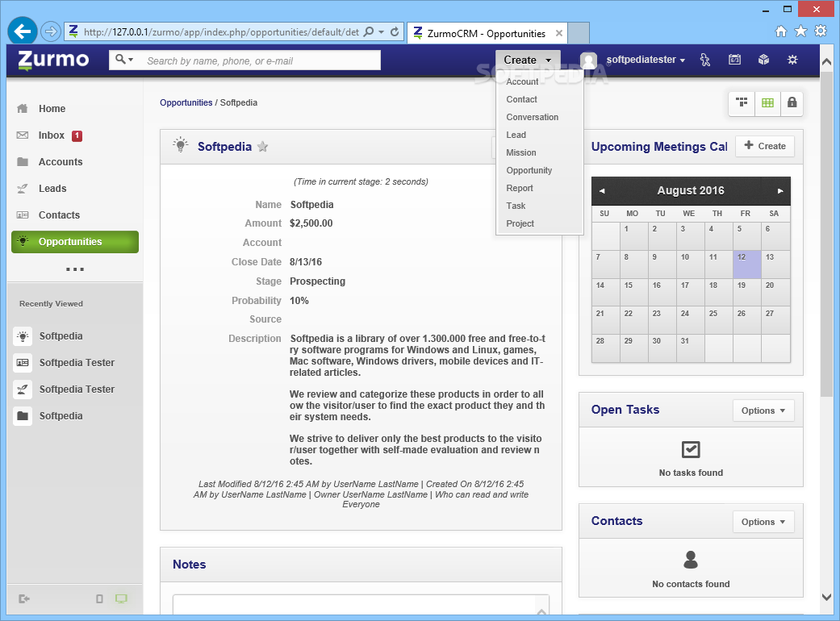Screen dimensions: 840x621
Task: Toggle the star next to Softpedia
Action: coord(262,146)
